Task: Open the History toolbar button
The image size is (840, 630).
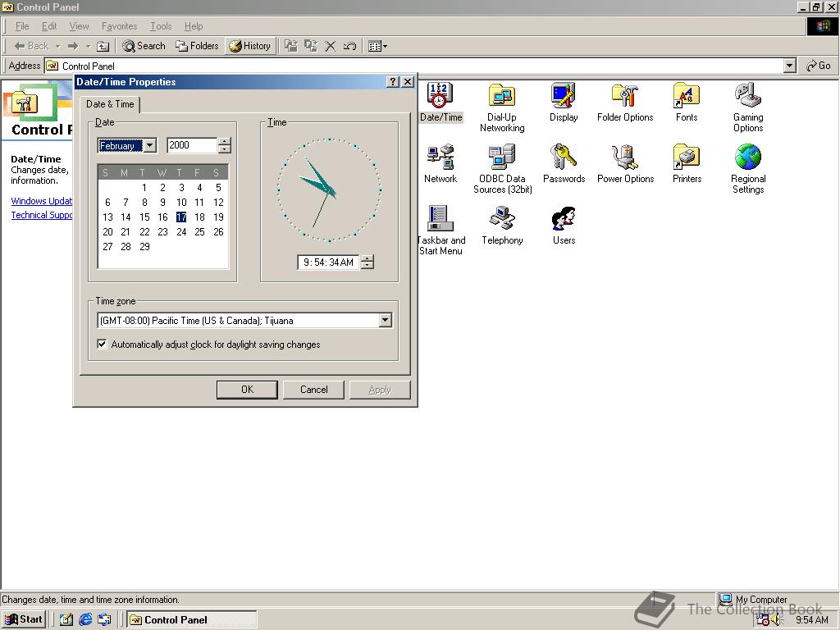Action: 249,46
